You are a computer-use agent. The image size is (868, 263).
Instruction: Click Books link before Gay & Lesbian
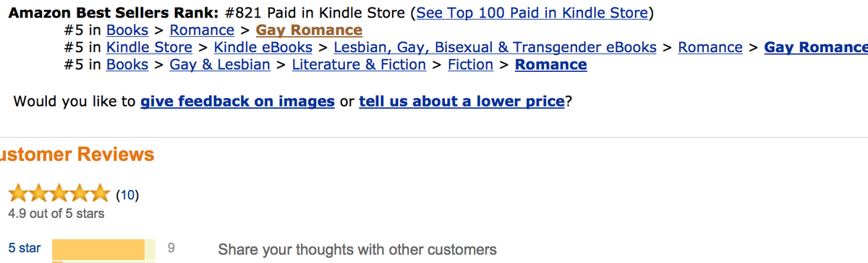[x=127, y=64]
